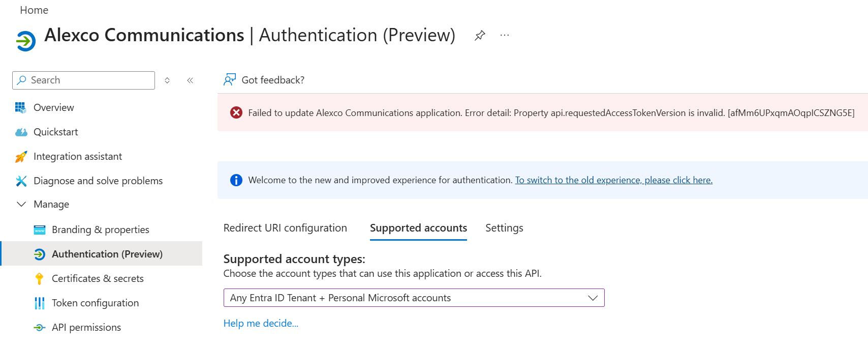Select the Supported accounts tab
The width and height of the screenshot is (868, 344).
(418, 228)
